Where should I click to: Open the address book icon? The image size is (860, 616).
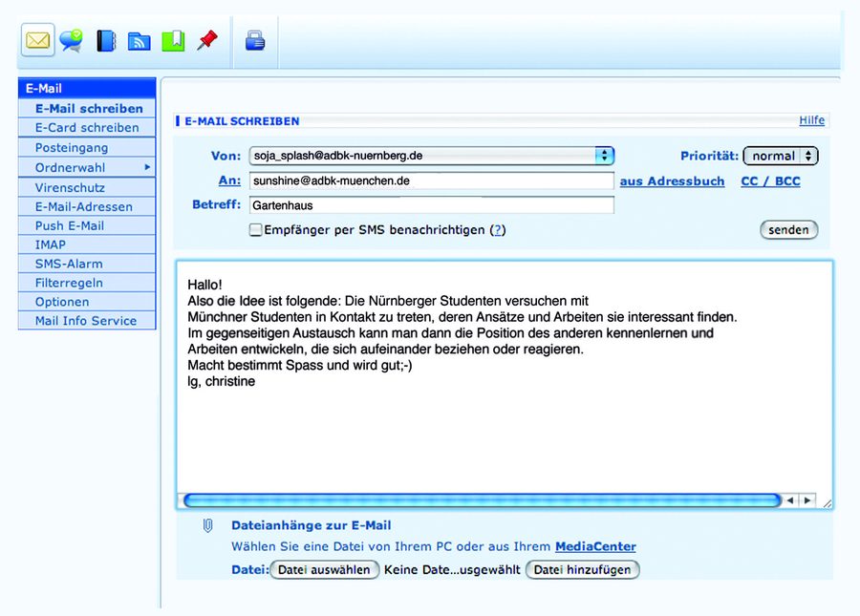(x=106, y=41)
